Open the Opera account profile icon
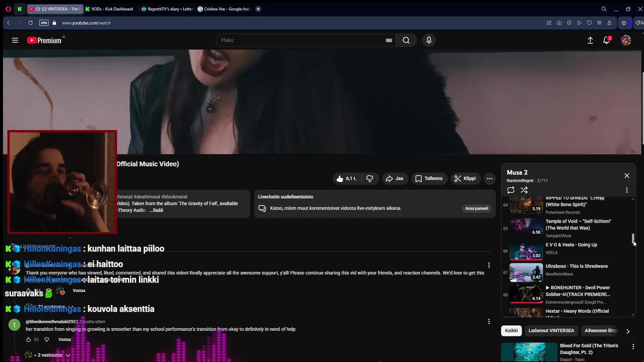 [x=609, y=23]
